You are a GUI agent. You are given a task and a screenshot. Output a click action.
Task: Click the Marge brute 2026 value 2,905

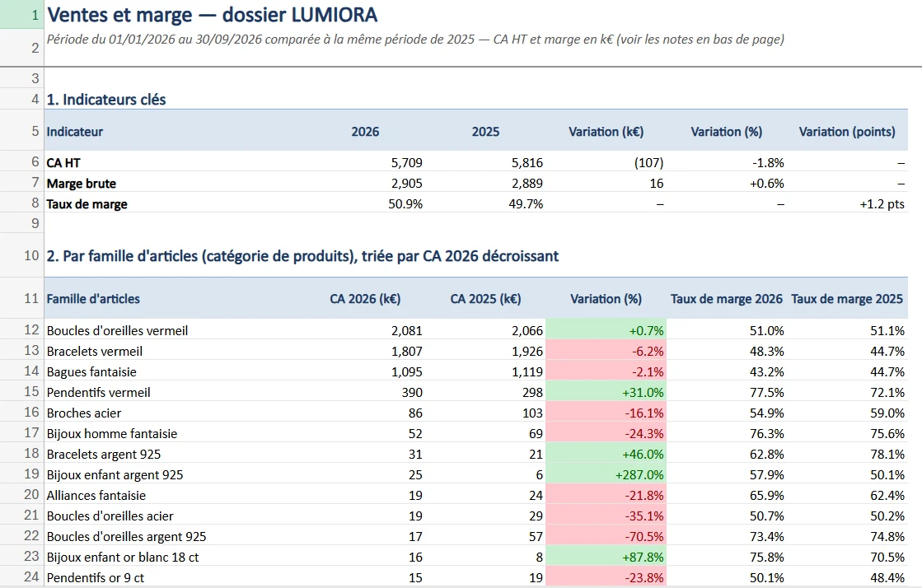tap(365, 182)
